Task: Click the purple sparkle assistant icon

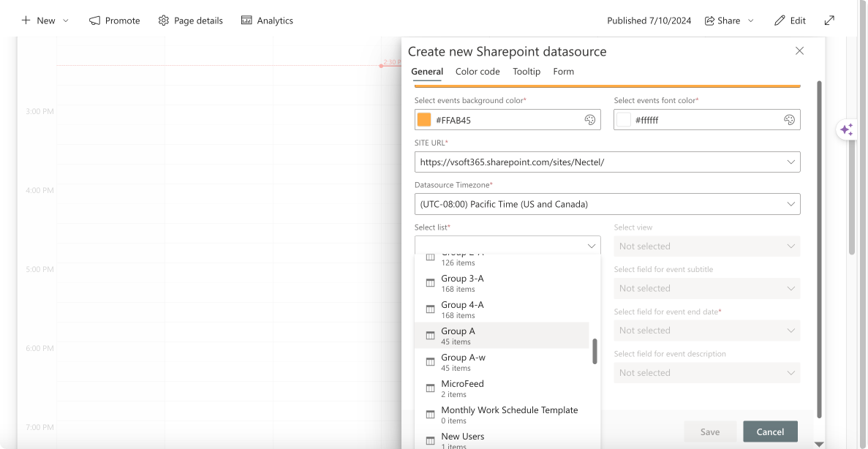Action: (846, 129)
